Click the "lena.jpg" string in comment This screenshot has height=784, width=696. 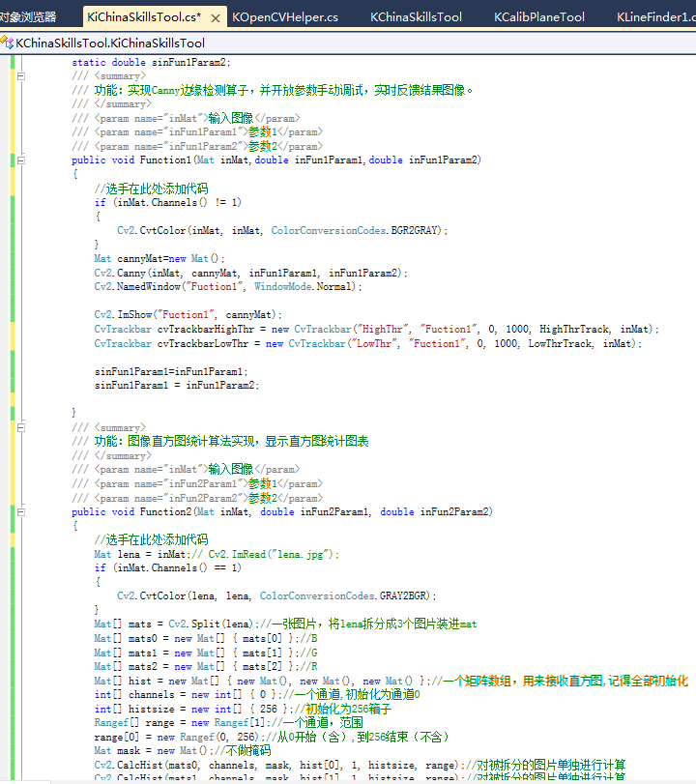coord(303,554)
